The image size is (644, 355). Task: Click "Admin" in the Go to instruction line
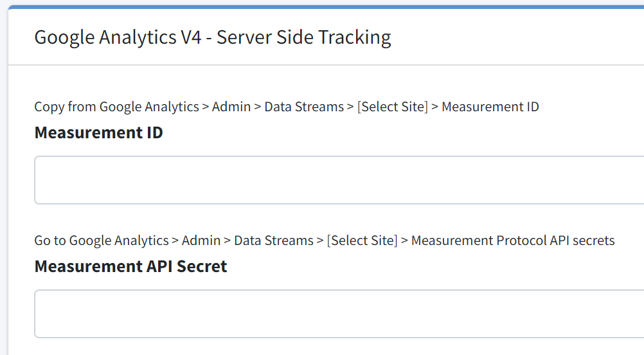click(201, 241)
